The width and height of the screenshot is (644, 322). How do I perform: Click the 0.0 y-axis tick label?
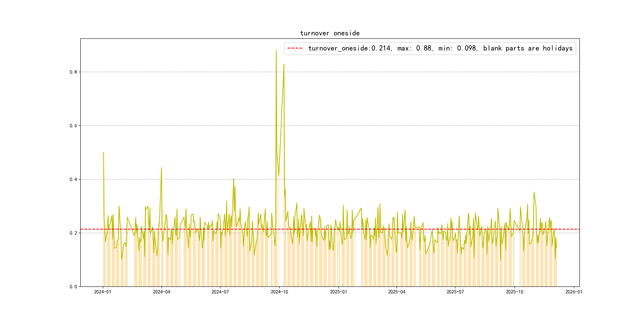[x=73, y=287]
